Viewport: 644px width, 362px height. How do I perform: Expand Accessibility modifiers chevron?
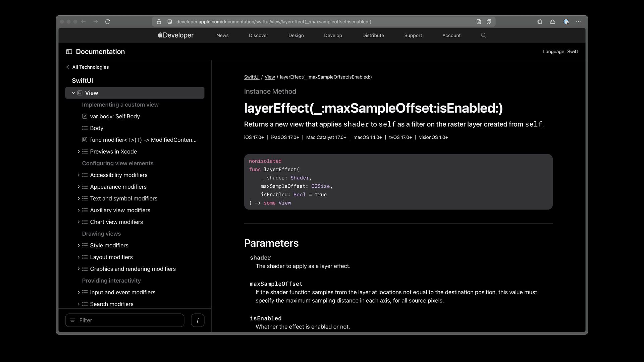(78, 175)
